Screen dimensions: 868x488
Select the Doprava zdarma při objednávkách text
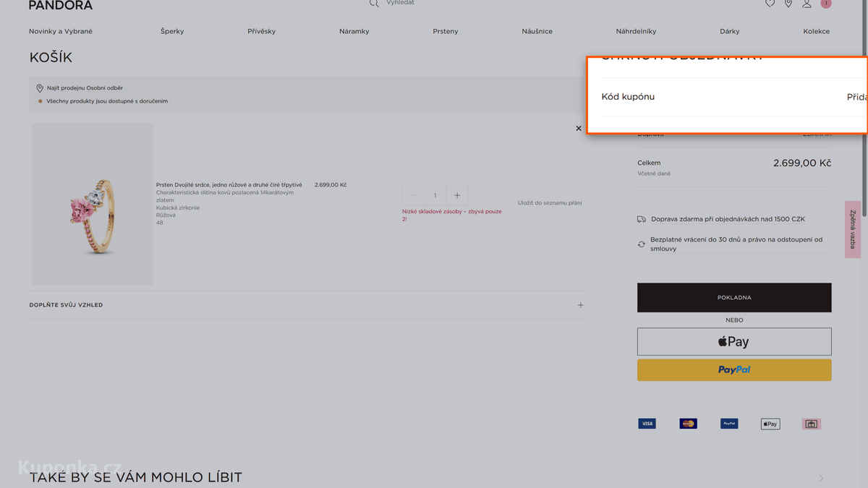click(x=728, y=219)
